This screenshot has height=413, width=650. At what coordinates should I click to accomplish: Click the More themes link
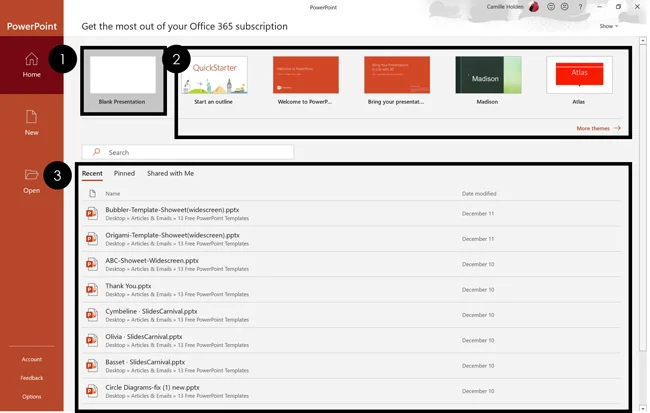(x=598, y=128)
